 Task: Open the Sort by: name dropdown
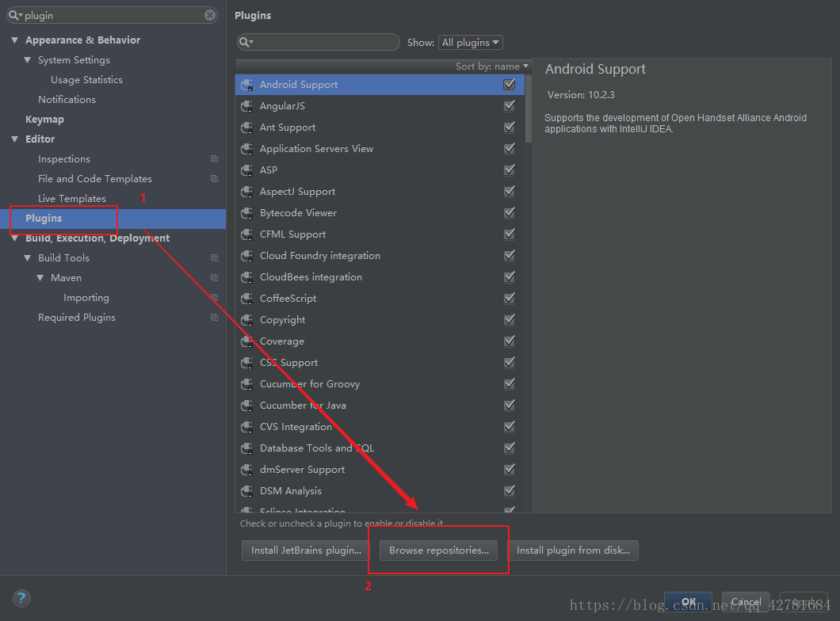(x=492, y=67)
